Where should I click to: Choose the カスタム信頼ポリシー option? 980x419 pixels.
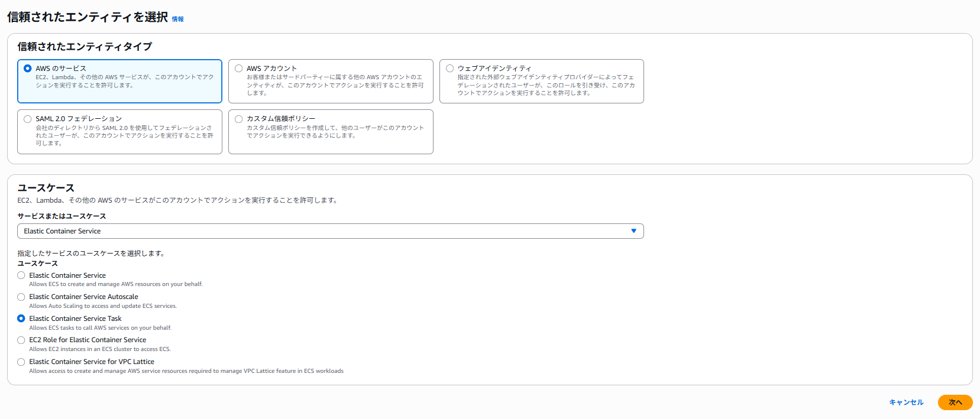(x=239, y=119)
